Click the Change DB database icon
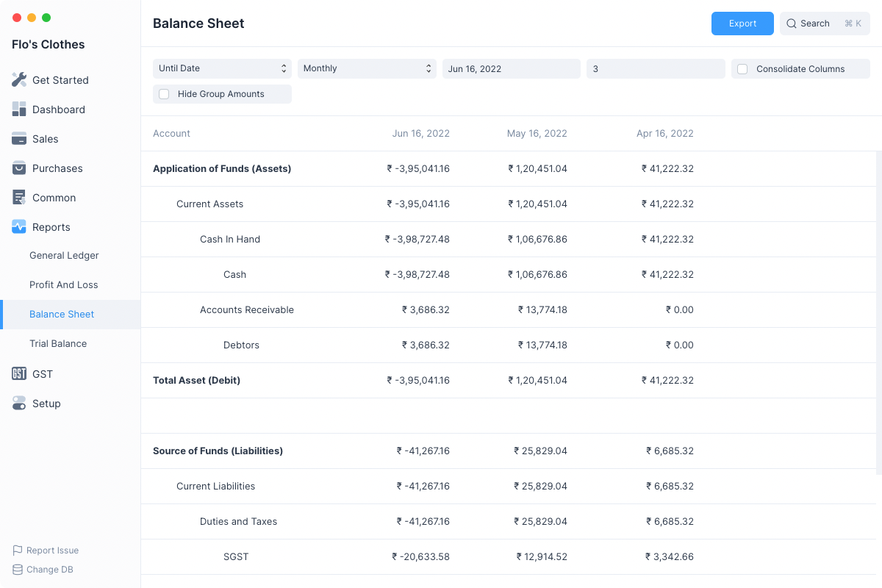Viewport: 882px width, 588px height. 18,570
